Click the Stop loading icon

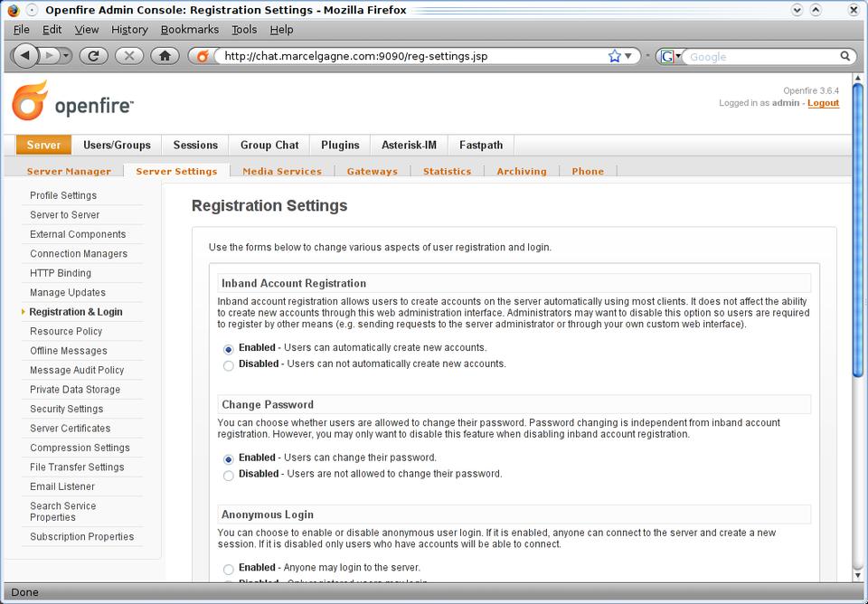coord(129,56)
